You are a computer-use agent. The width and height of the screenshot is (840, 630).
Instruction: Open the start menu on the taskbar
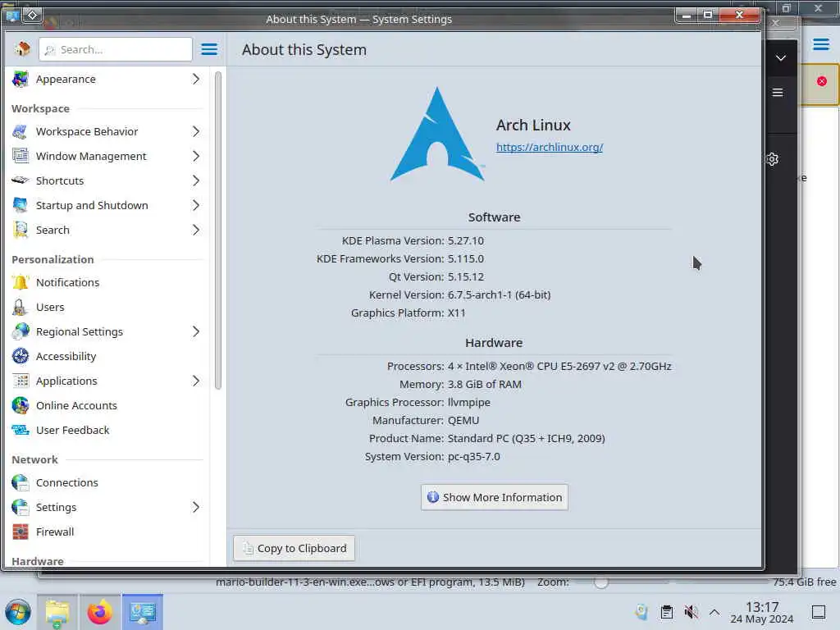pos(18,612)
